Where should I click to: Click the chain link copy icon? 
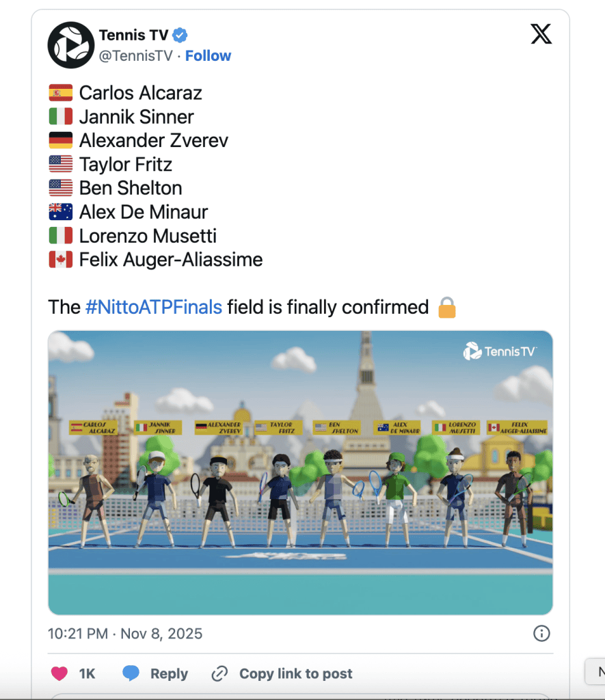219,673
